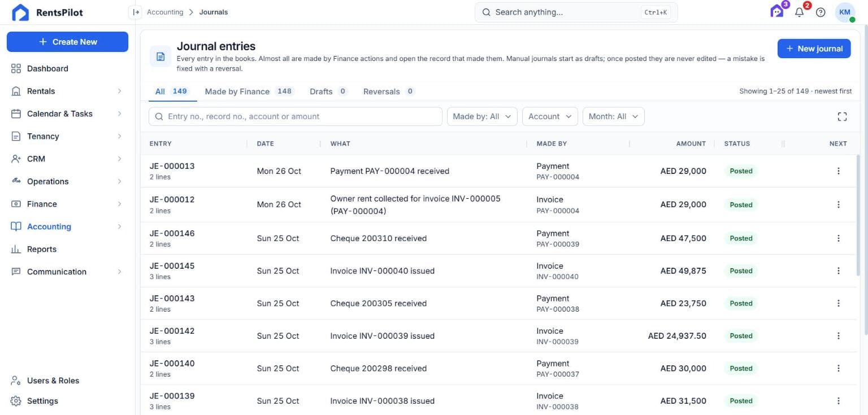Open the purple assistant house icon
The height and width of the screenshot is (415, 868).
777,12
